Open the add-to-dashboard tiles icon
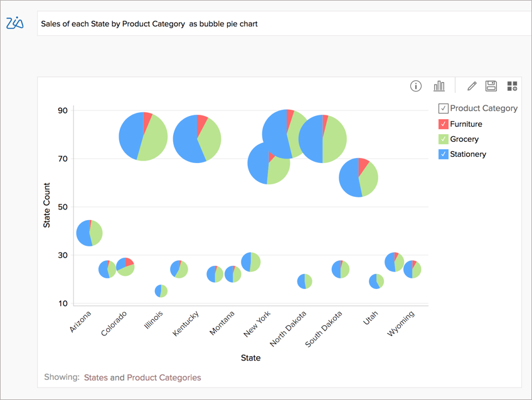532x400 pixels. (x=512, y=85)
